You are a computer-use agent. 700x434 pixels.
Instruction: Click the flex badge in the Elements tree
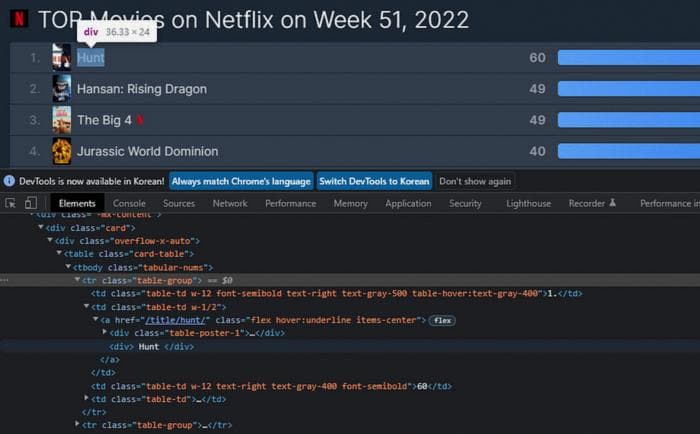tap(442, 320)
